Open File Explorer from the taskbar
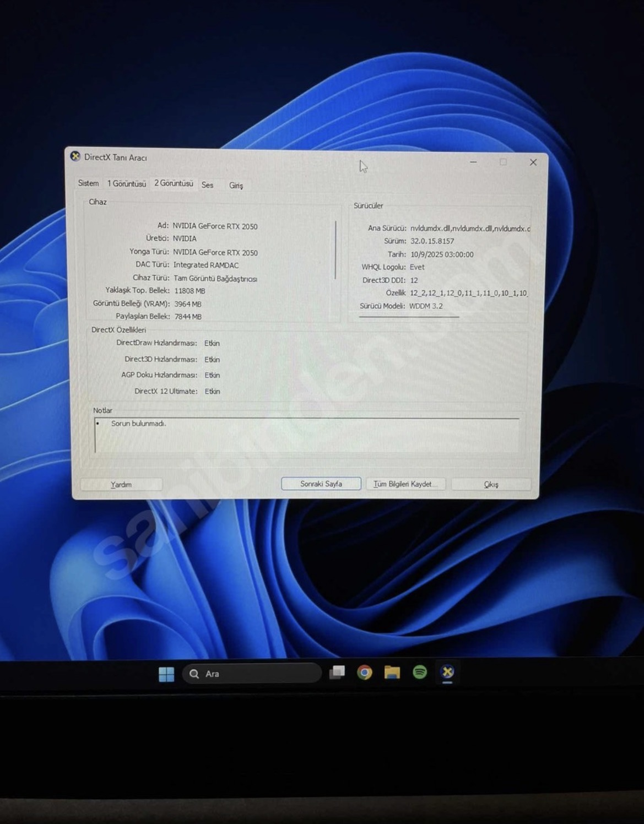This screenshot has width=644, height=824. 392,673
